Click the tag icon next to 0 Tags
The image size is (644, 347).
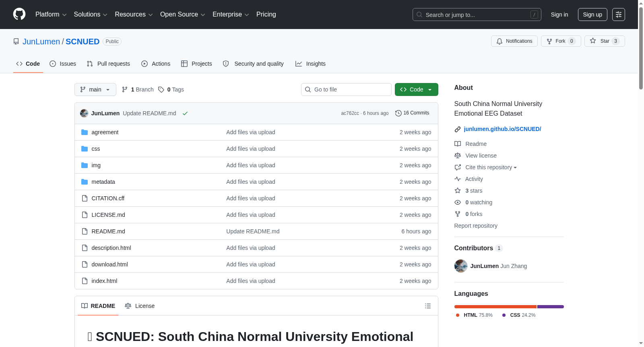(161, 89)
